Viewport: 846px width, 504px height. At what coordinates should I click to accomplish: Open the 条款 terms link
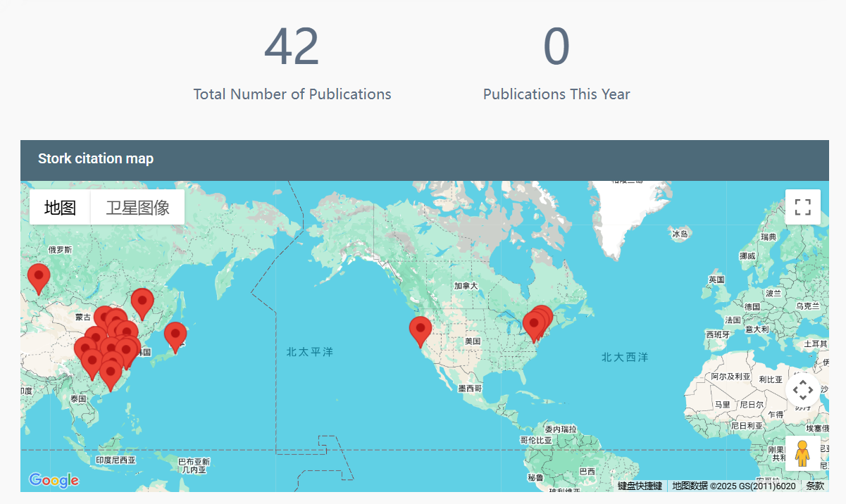coord(815,486)
